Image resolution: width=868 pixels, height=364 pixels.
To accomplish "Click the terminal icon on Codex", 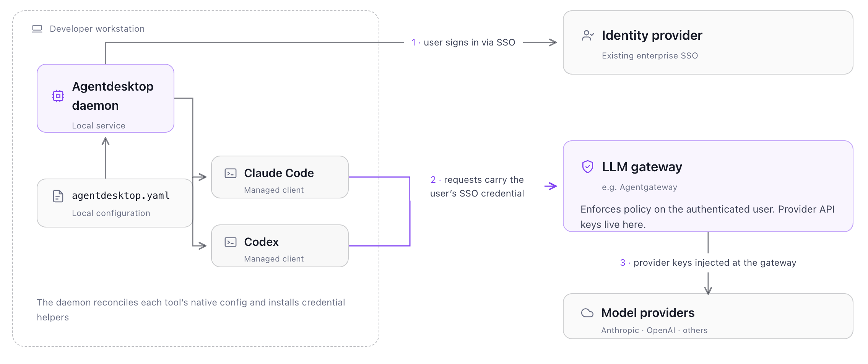I will (x=231, y=242).
